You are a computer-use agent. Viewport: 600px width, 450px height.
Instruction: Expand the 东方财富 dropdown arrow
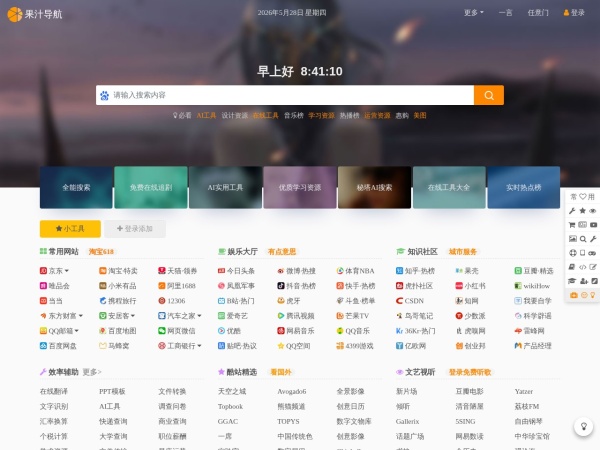pos(81,316)
